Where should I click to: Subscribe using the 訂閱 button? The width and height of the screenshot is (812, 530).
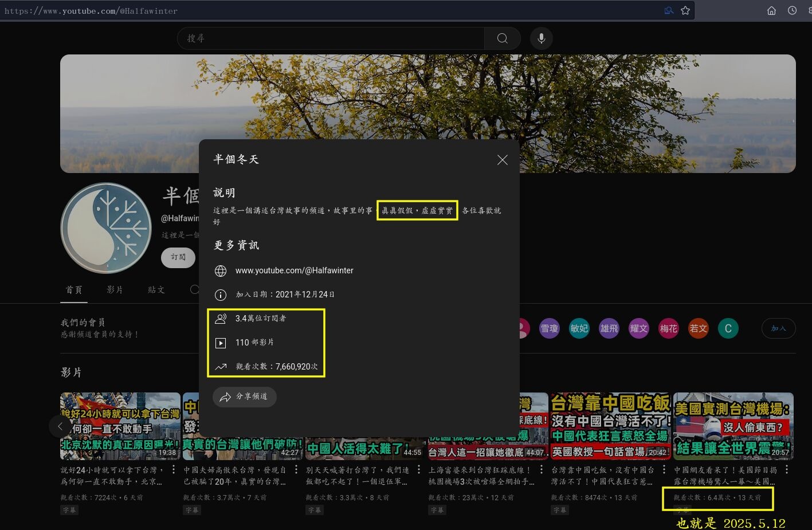click(178, 257)
